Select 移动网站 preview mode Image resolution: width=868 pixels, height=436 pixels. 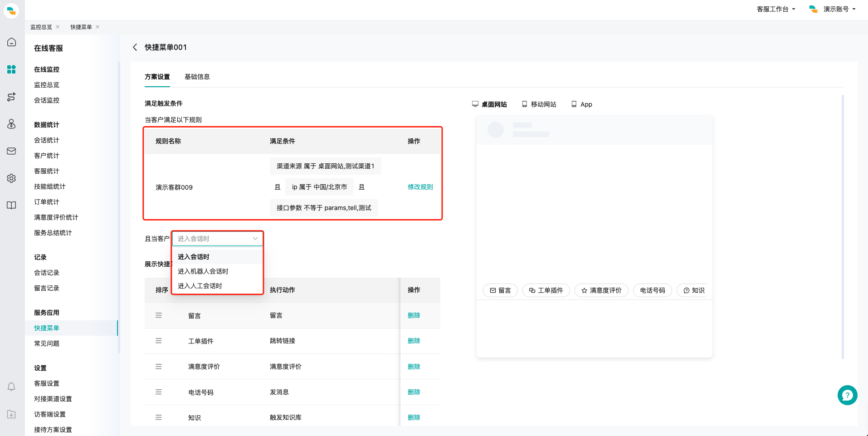(539, 104)
